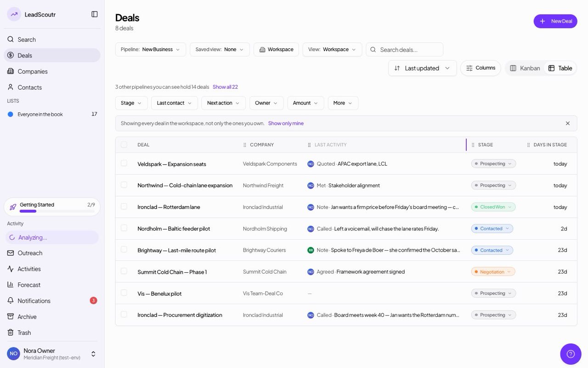Open the Amount filter dropdown
The image size is (588, 368).
(306, 103)
